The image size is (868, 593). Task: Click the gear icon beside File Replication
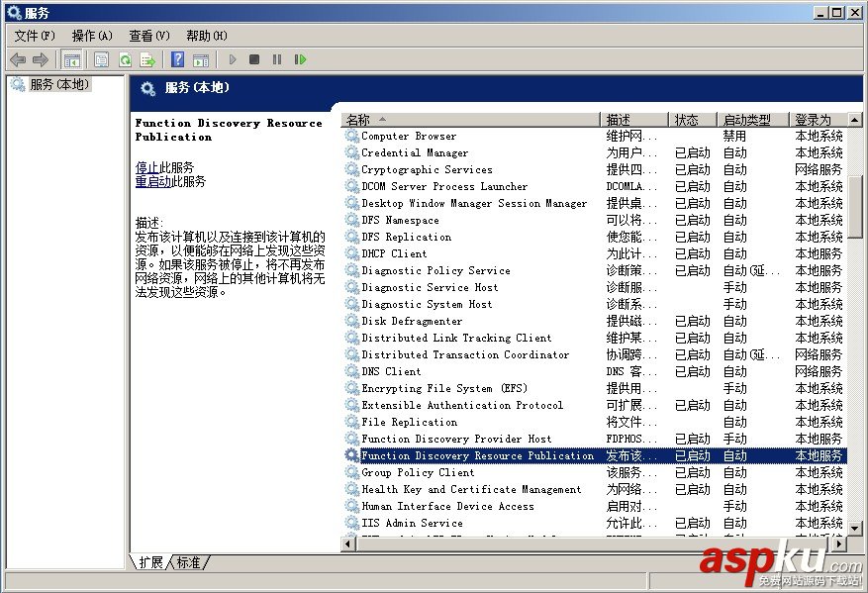coord(352,422)
